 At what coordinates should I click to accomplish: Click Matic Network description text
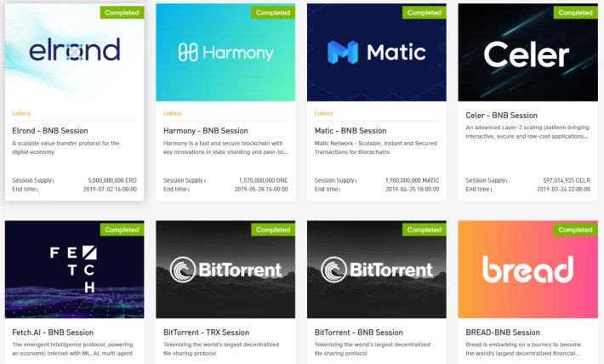(x=375, y=147)
